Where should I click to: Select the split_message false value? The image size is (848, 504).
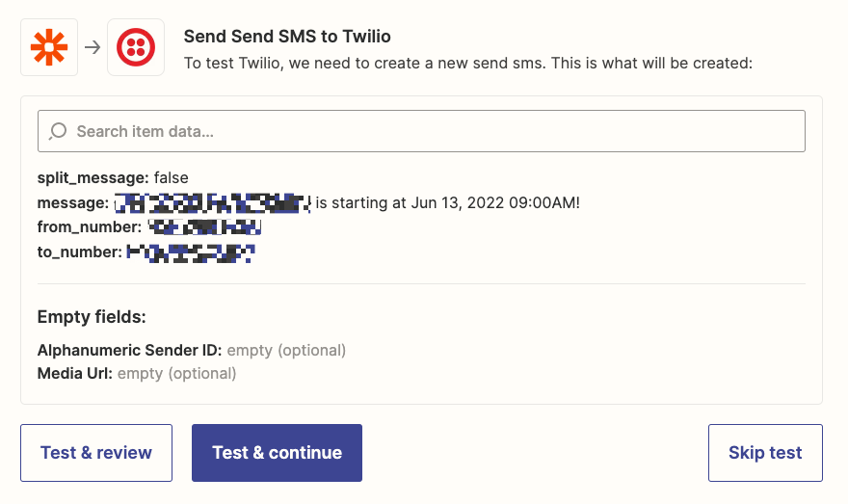[x=171, y=177]
